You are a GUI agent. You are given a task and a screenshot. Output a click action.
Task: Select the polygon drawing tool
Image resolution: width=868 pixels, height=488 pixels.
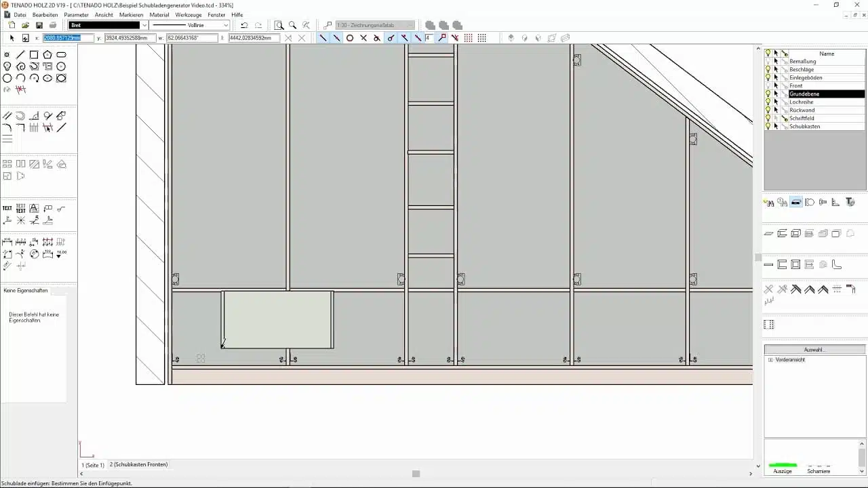[47, 55]
